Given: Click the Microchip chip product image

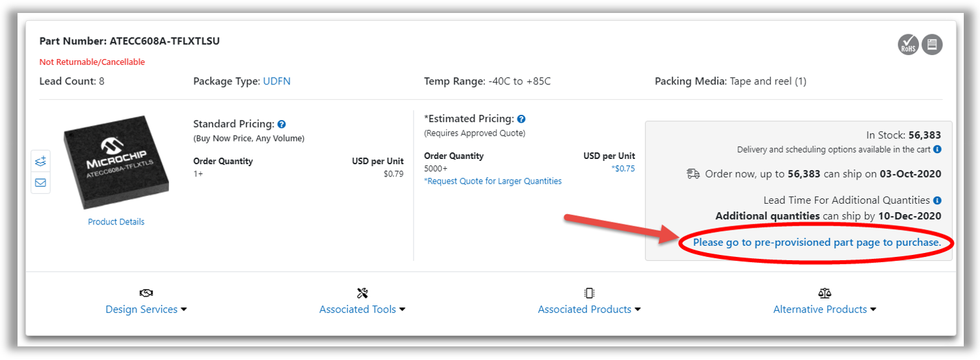Looking at the screenshot, I should [116, 166].
